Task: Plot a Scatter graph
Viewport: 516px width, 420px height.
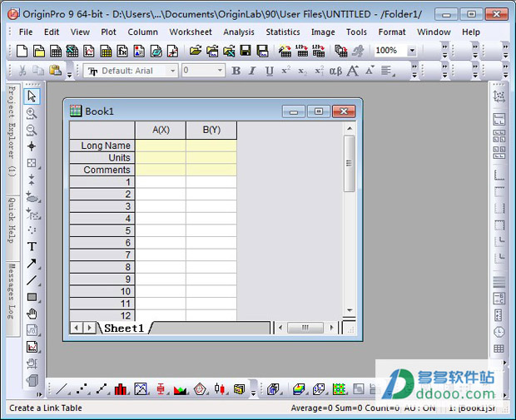Action: coord(82,389)
